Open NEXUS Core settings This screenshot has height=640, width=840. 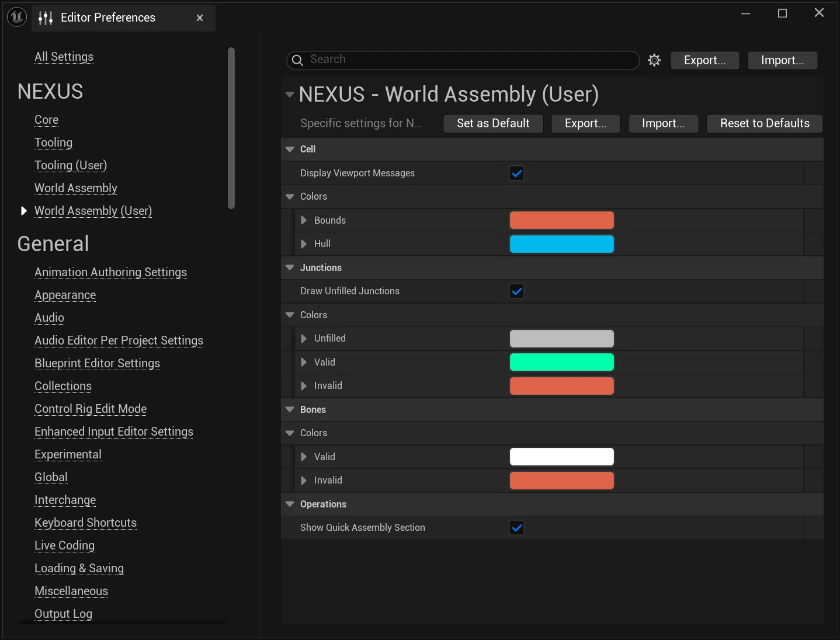47,120
